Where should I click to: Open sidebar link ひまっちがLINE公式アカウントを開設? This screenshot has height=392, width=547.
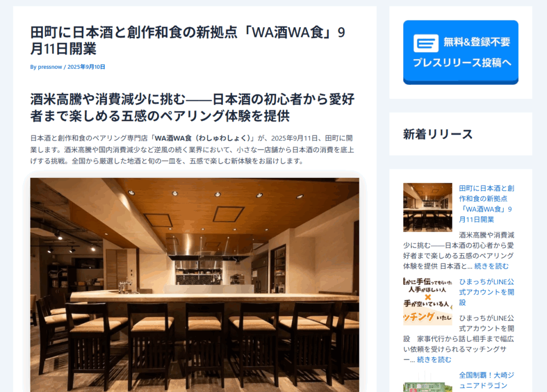486,292
